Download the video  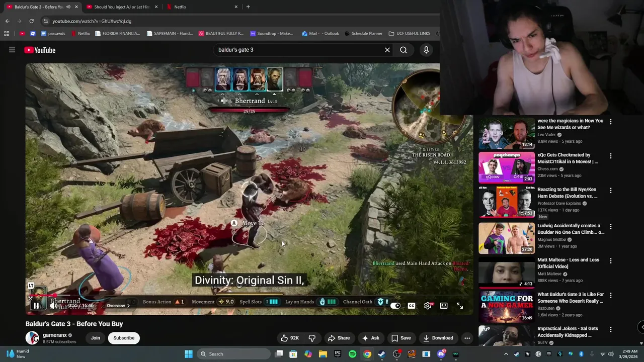[x=438, y=338]
